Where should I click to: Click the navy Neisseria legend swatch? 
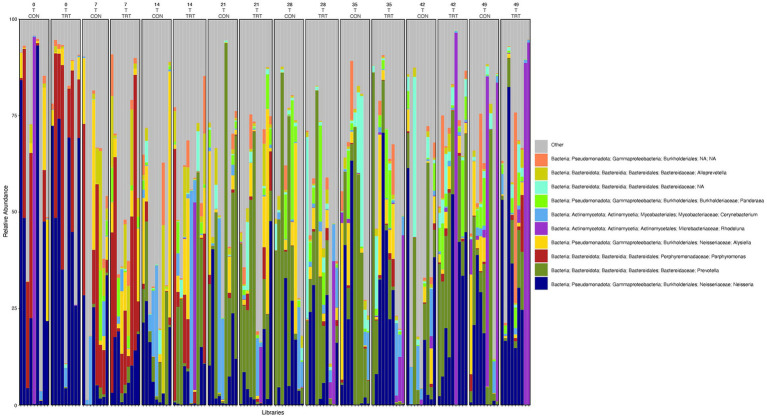click(x=541, y=284)
